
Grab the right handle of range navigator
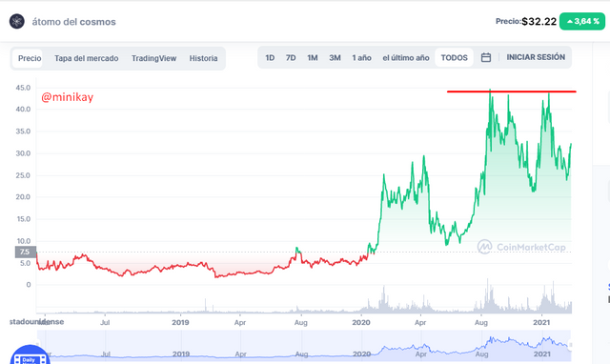[x=570, y=345]
